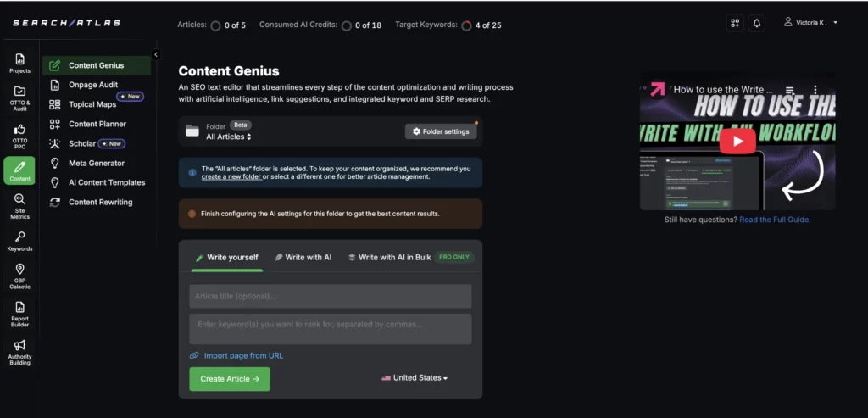Screen dimensions: 868x418
Task: Click Articles 0 of 5 progress ring
Action: pyautogui.click(x=215, y=25)
